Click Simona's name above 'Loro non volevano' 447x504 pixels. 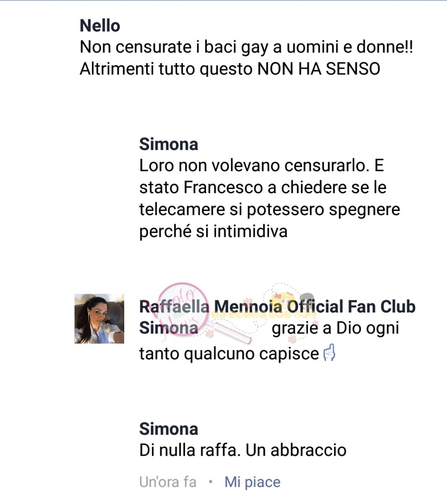click(169, 144)
